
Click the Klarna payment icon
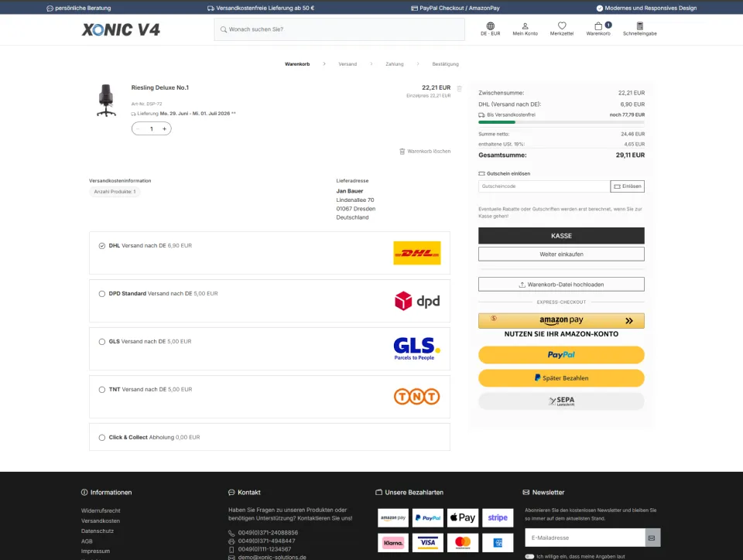click(x=393, y=543)
